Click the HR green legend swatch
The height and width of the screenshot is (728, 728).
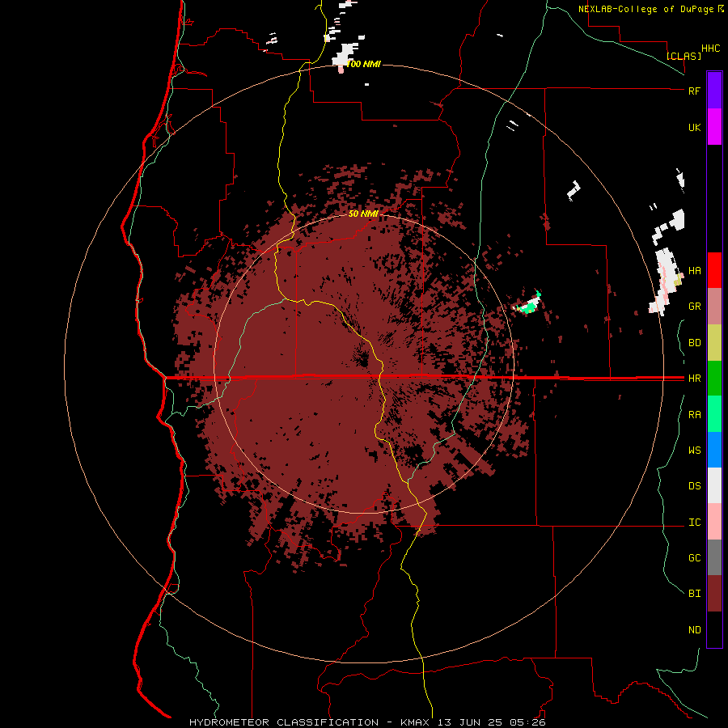click(714, 379)
